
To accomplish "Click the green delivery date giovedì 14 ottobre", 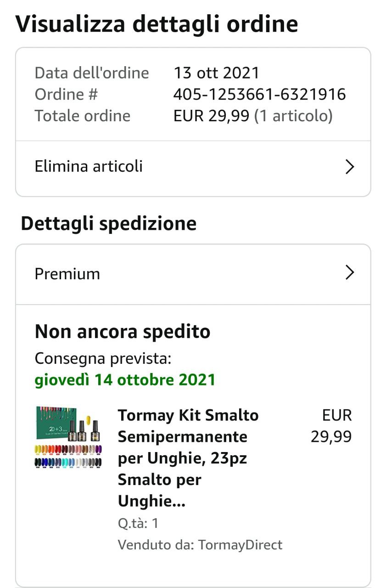I will point(125,380).
